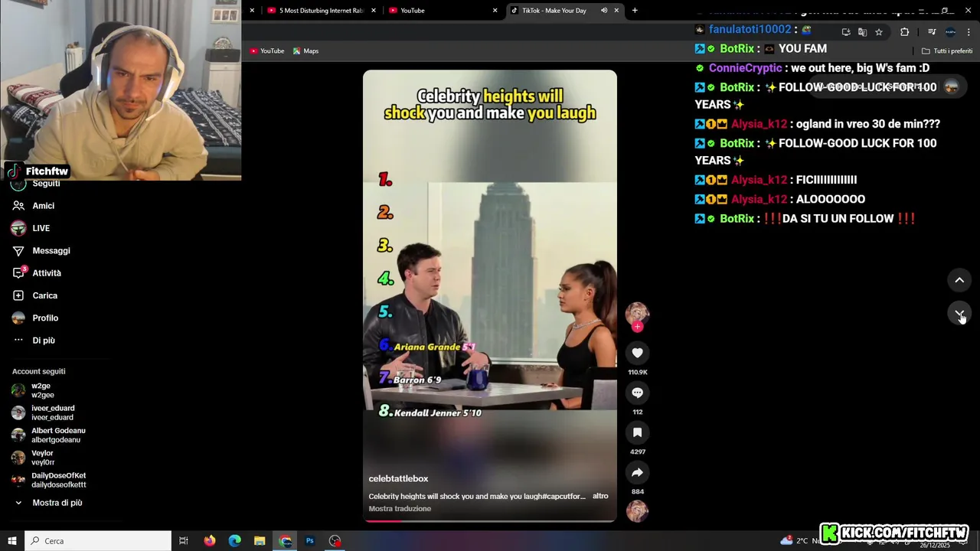Close the YouTube browser tab
Screen dimensions: 980x551
pyautogui.click(x=495, y=11)
